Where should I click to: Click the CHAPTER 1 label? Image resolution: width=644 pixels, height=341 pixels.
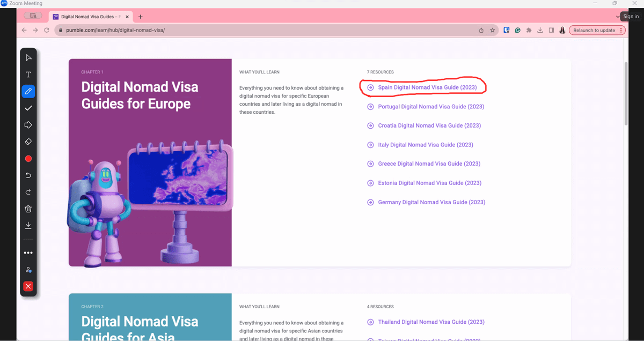click(92, 72)
